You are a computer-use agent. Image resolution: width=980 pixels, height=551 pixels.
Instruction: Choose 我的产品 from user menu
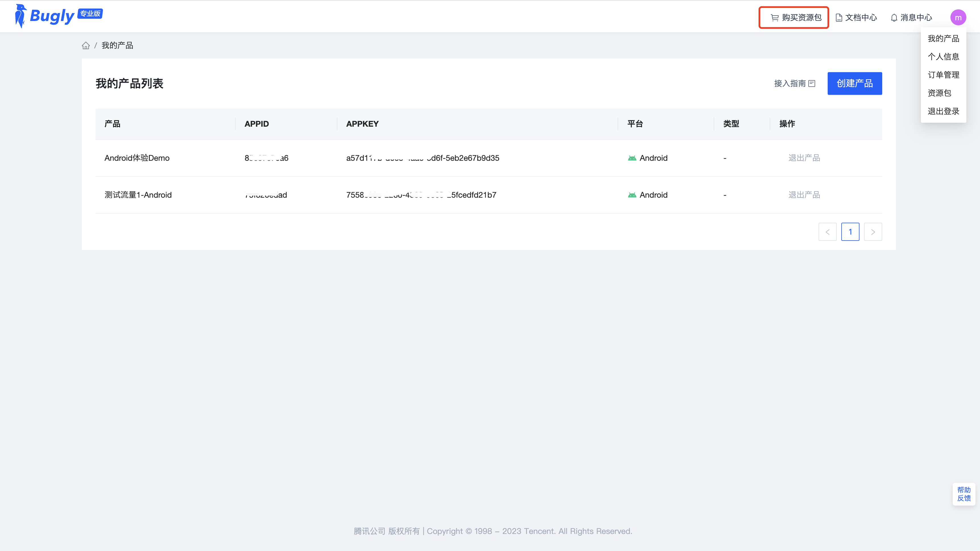(944, 38)
